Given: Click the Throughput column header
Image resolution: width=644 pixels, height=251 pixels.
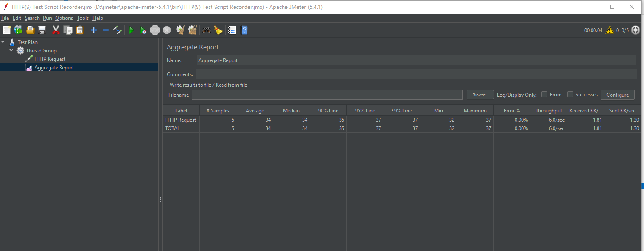Looking at the screenshot, I should [549, 110].
